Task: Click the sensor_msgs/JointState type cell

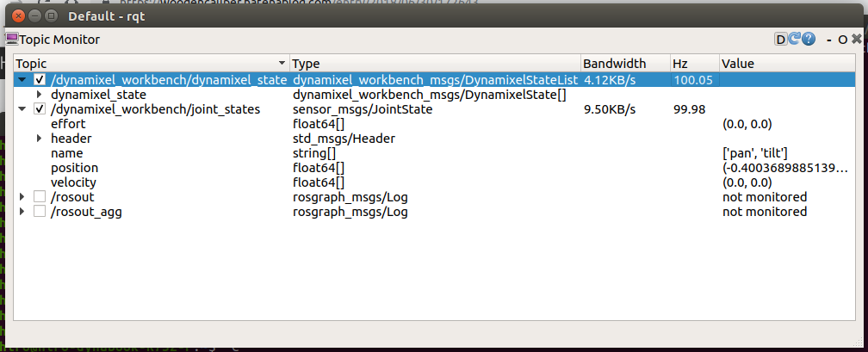Action: (x=363, y=109)
